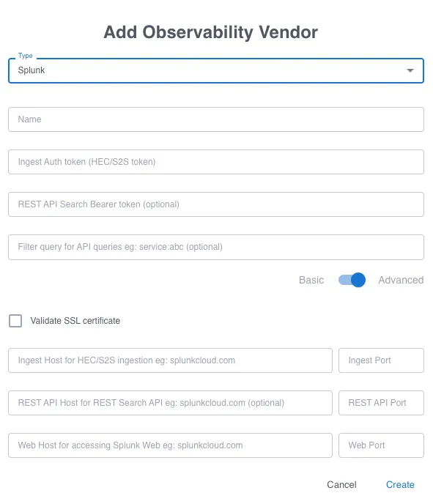This screenshot has height=504, width=433.
Task: Focus the REST API Port field
Action: tap(381, 403)
